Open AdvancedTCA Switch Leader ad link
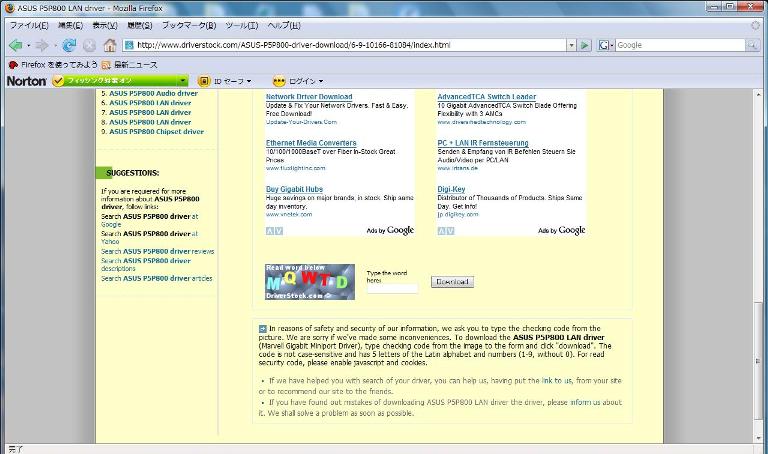This screenshot has height=454, width=768. pos(486,97)
